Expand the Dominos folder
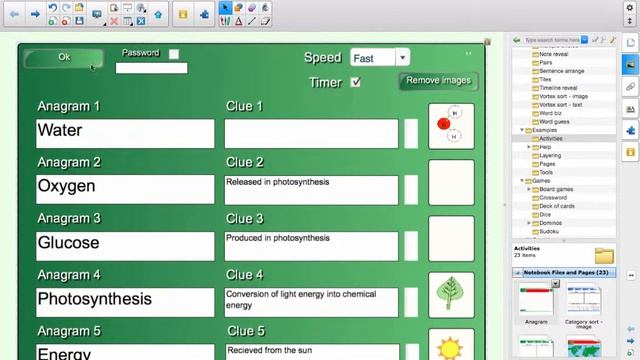 click(x=529, y=223)
